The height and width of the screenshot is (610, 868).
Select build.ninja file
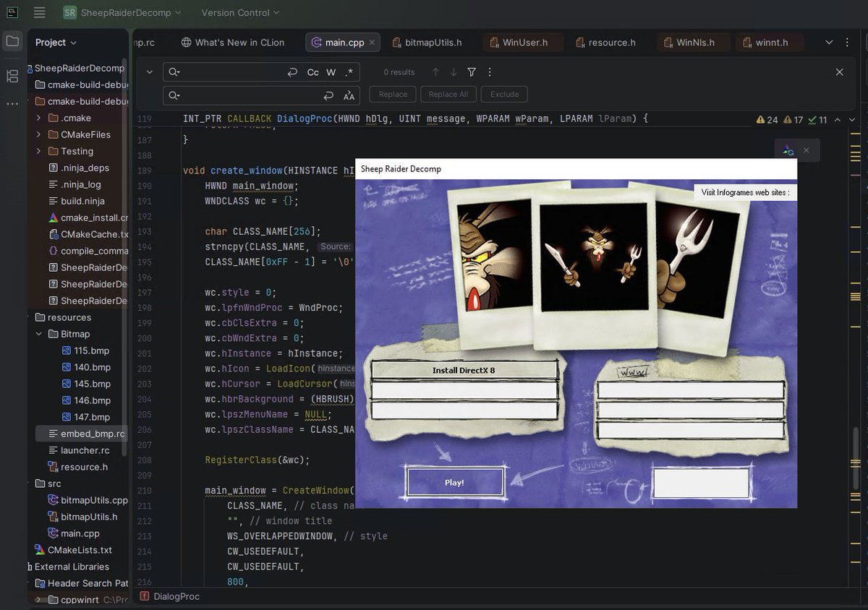[x=76, y=201]
